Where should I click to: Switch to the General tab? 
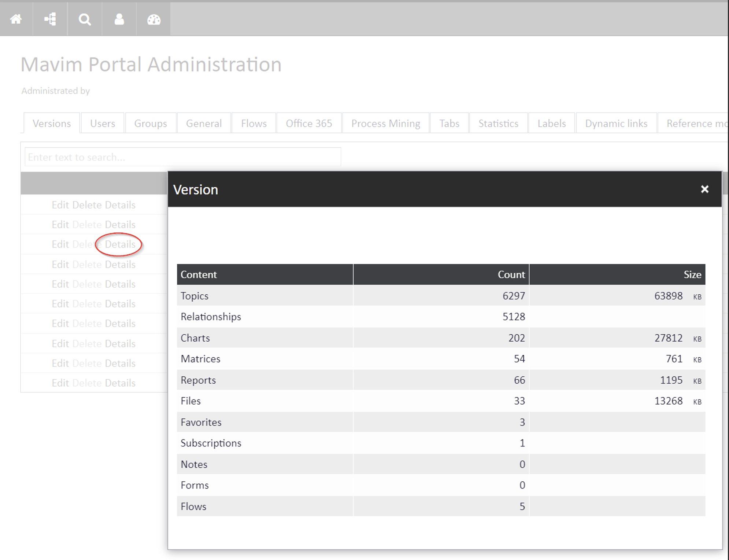[204, 124]
